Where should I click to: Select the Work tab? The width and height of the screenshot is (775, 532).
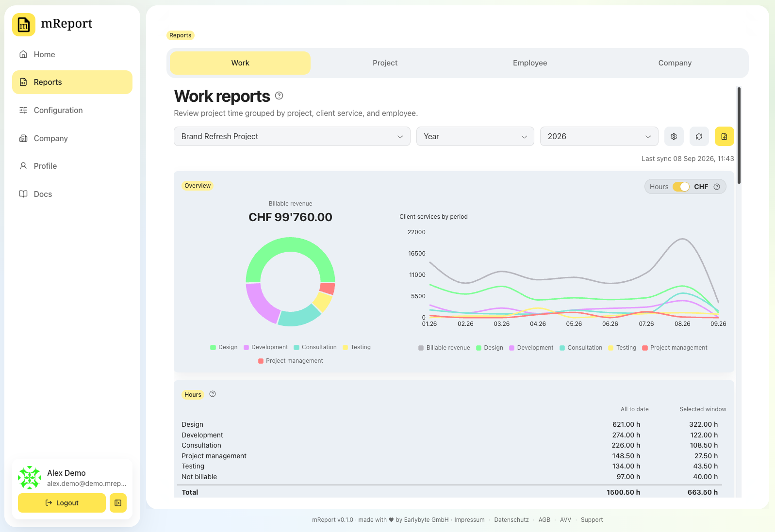tap(240, 63)
